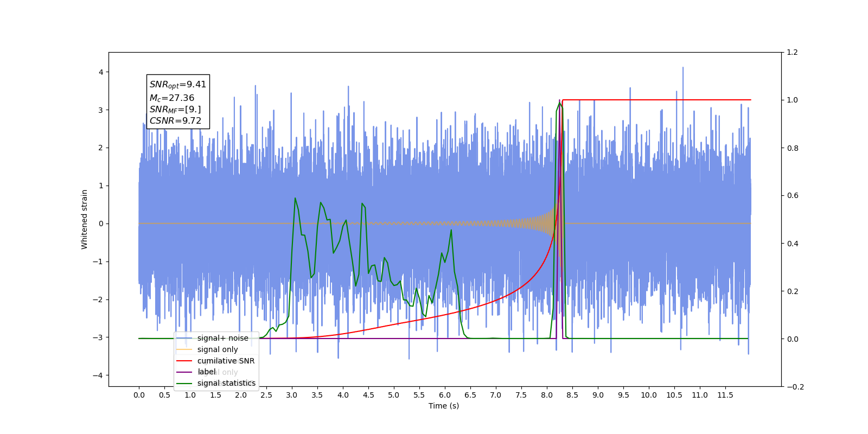Click the 0.4 tick on the right axis
The image size is (868, 434).
tap(793, 244)
